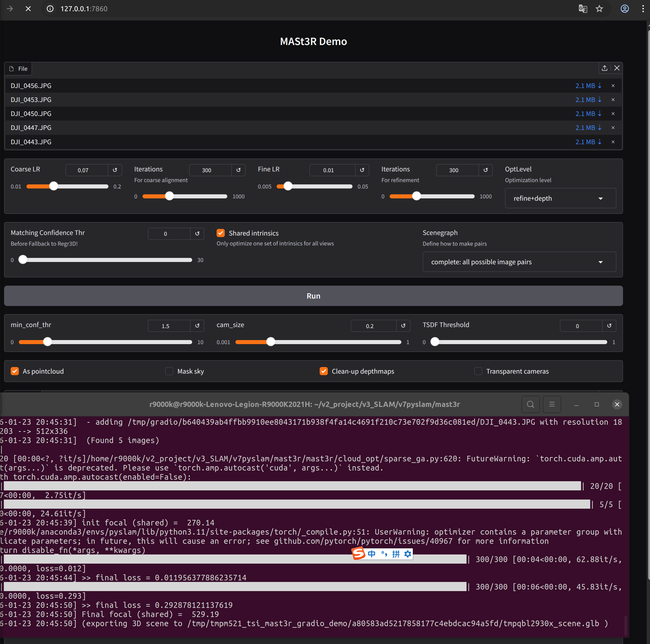Stop loading the page

[28, 9]
